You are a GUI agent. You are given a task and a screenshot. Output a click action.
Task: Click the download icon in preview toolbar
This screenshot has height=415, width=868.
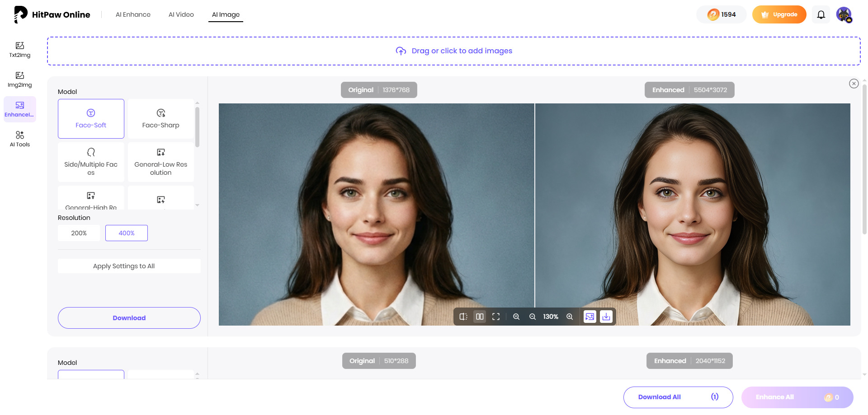606,317
